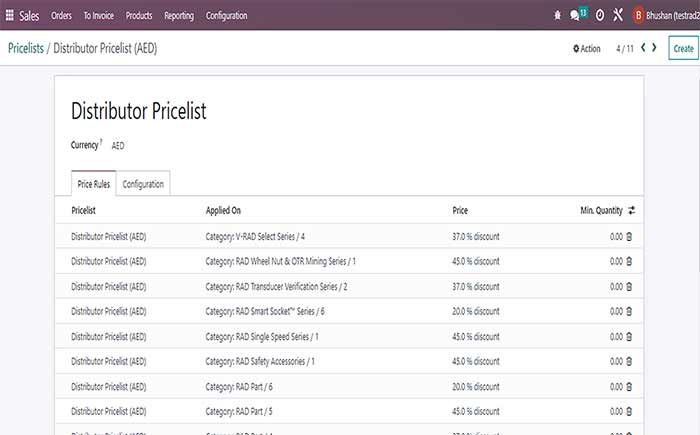Open the conversations chat icon
700x435 pixels.
coord(575,16)
